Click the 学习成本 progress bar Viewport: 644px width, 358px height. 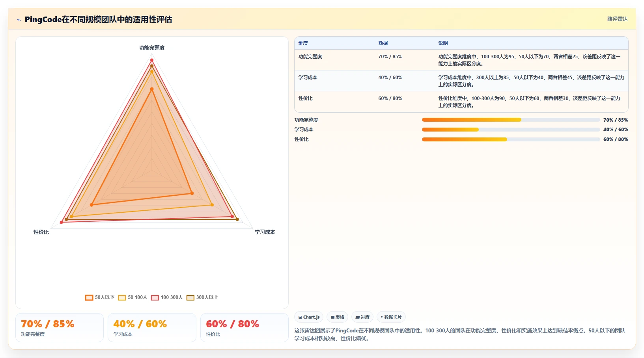[x=511, y=130]
